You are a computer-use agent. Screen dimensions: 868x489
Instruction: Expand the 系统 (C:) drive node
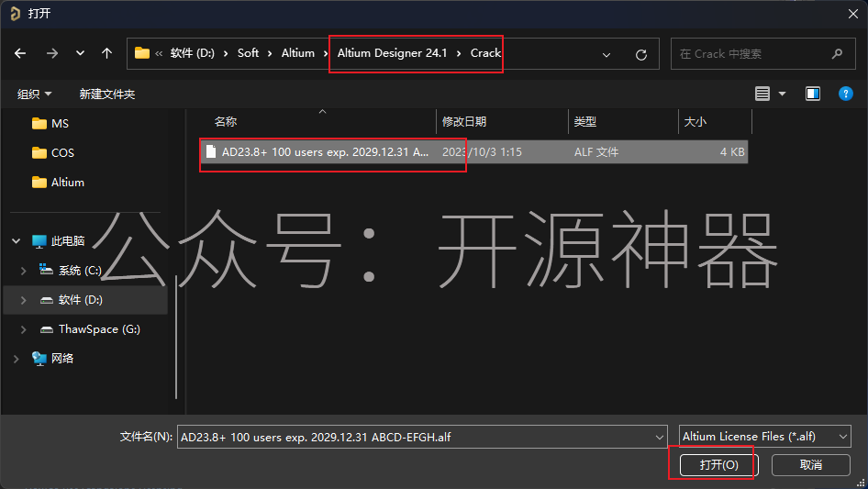[23, 271]
